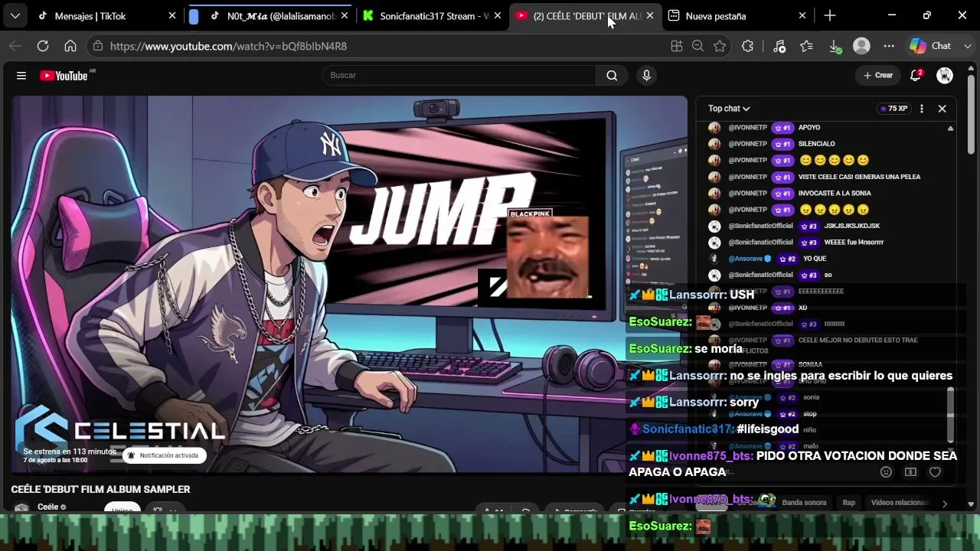
Task: Click the CEÉLE 'DEBUT' FILM ALBUM SAMPLER title
Action: (x=100, y=489)
